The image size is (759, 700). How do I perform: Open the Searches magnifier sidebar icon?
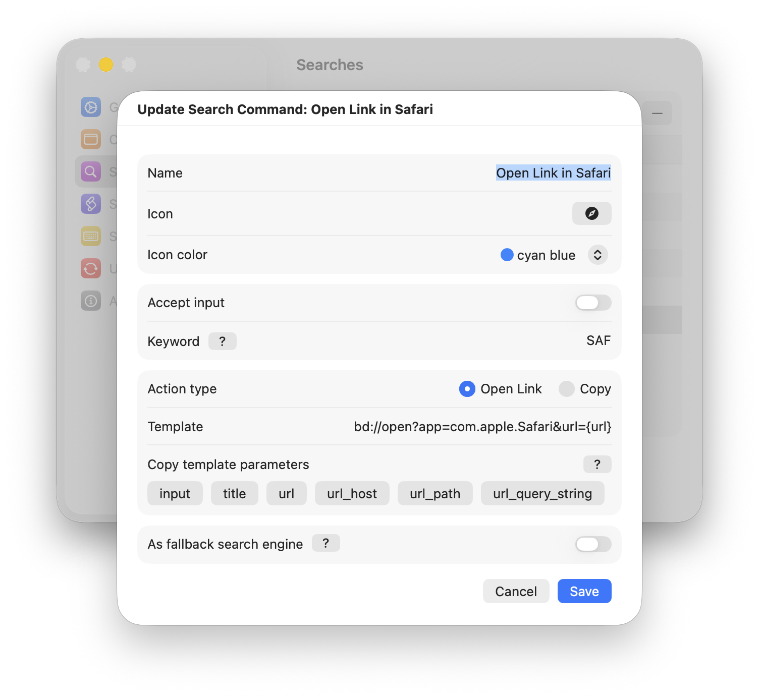[91, 171]
